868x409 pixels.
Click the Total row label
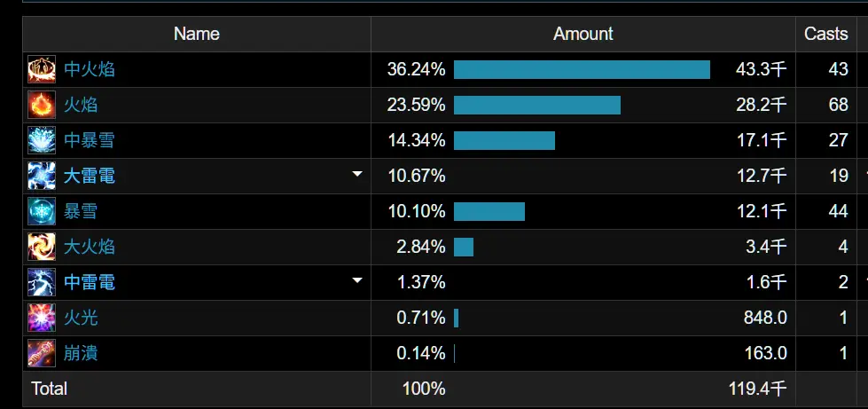tap(50, 389)
